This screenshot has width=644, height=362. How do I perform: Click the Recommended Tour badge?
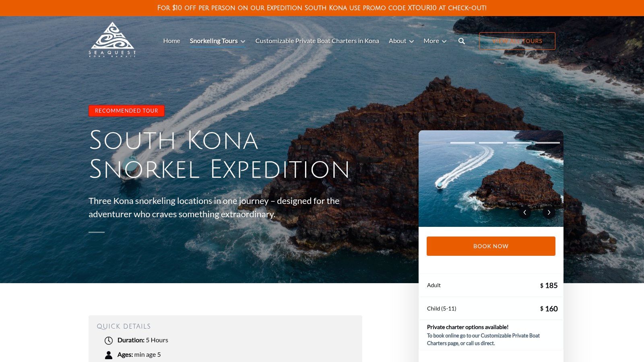click(x=126, y=111)
